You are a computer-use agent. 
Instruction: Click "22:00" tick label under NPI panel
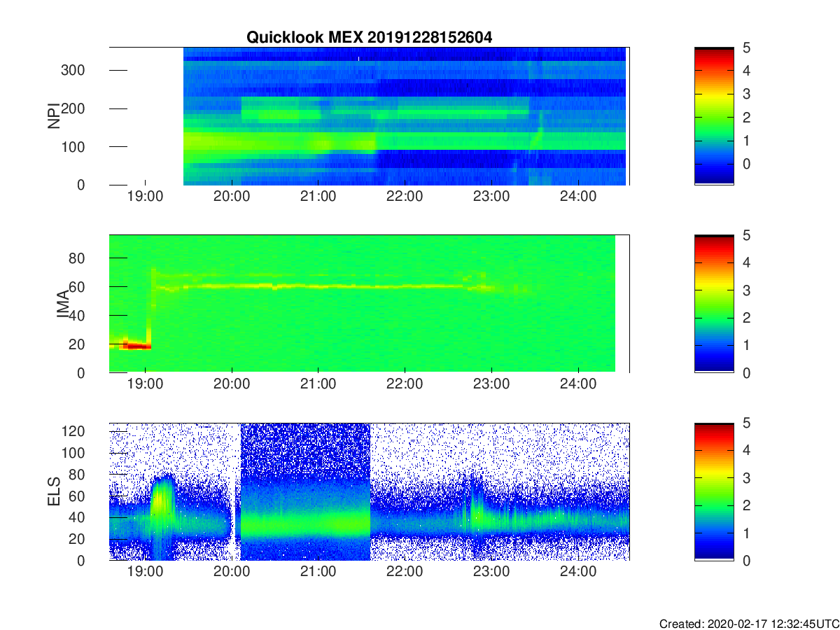(405, 197)
